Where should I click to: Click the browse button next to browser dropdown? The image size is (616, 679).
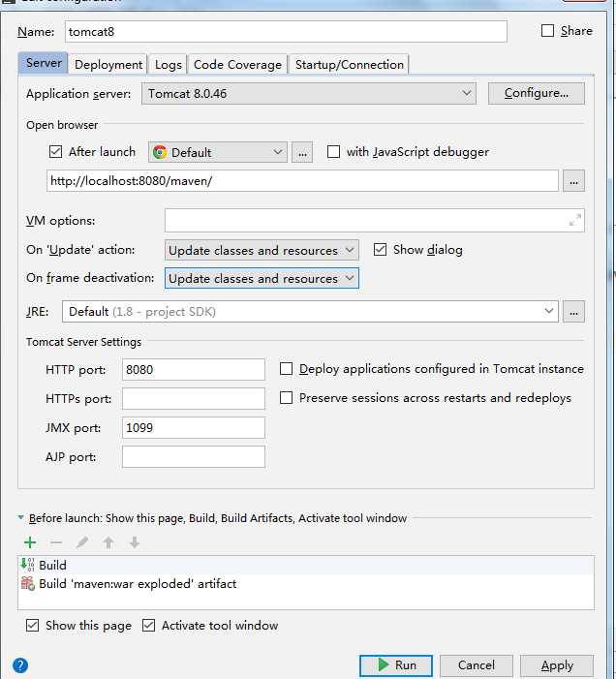pos(302,152)
